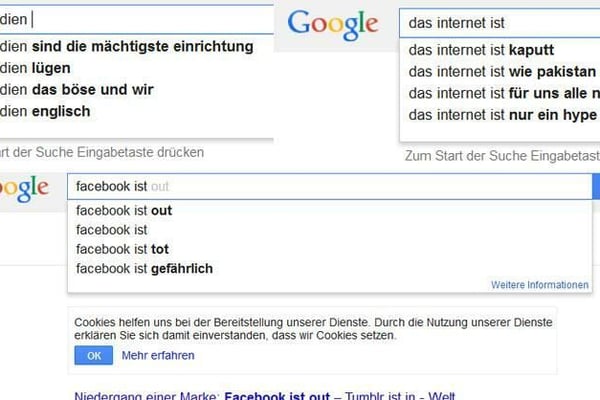Click the Google logo beside facebook search
Screen dimensions: 600x400
pyautogui.click(x=25, y=187)
